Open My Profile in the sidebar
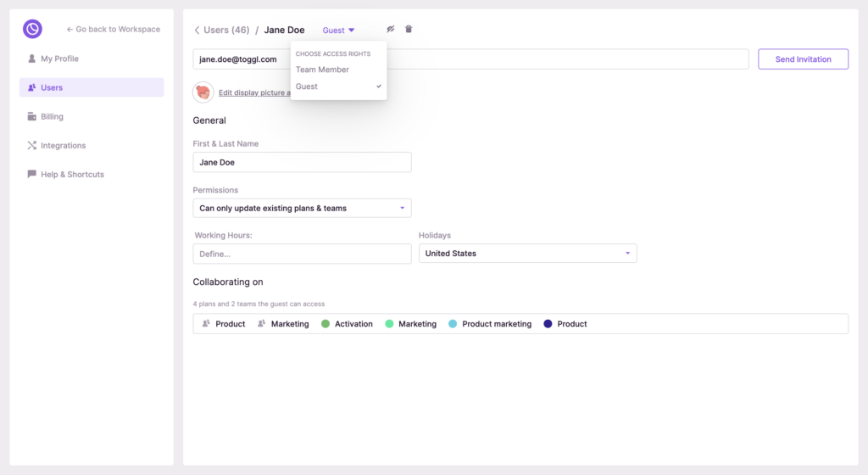The height and width of the screenshot is (475, 868). (x=59, y=59)
